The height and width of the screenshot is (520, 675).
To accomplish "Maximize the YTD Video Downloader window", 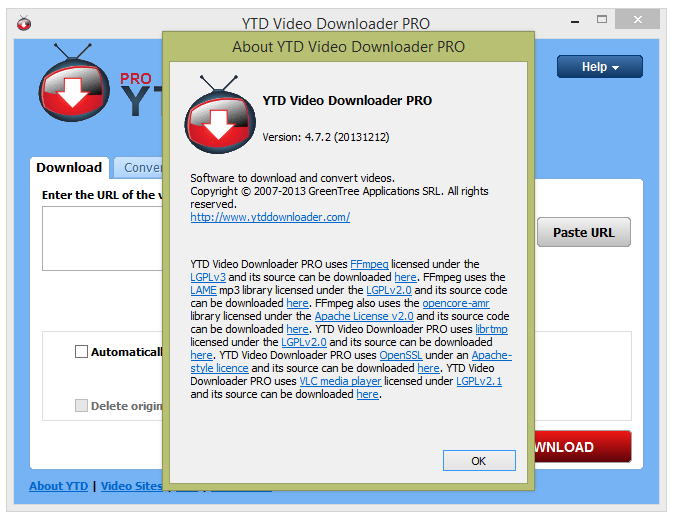I will click(602, 19).
